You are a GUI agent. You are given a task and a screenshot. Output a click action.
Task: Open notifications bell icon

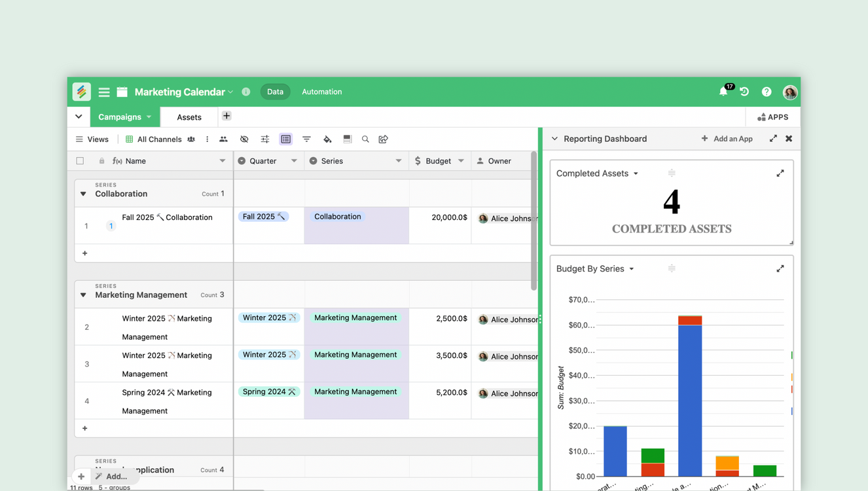[x=723, y=92]
